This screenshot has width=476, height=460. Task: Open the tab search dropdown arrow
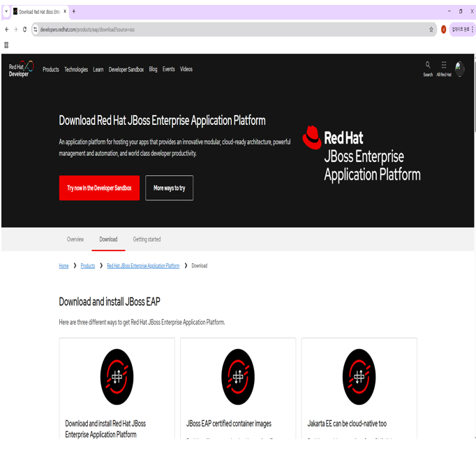[x=6, y=12]
